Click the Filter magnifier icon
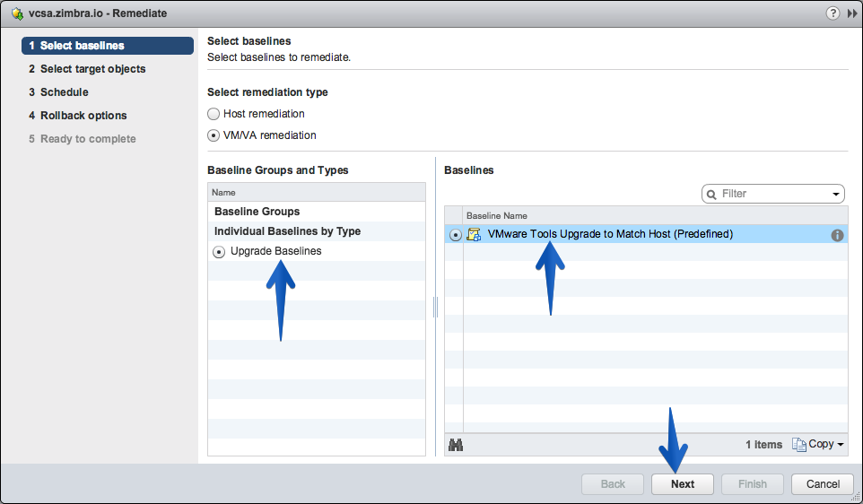The image size is (863, 504). (x=711, y=195)
